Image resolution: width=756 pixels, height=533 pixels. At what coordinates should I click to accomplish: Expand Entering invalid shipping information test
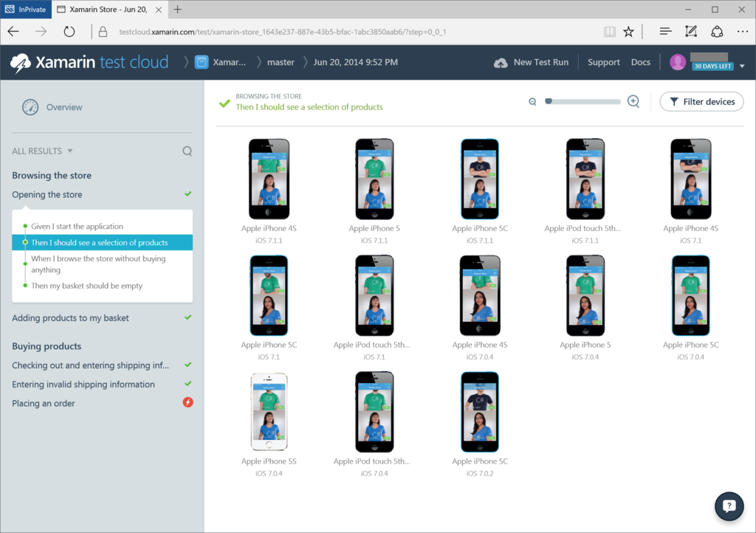coord(83,385)
